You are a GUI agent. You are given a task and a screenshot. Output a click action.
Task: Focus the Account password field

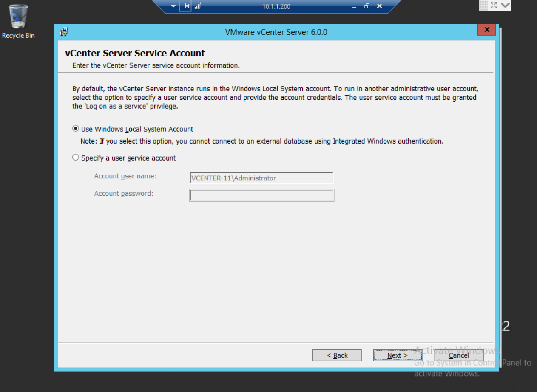tap(261, 195)
